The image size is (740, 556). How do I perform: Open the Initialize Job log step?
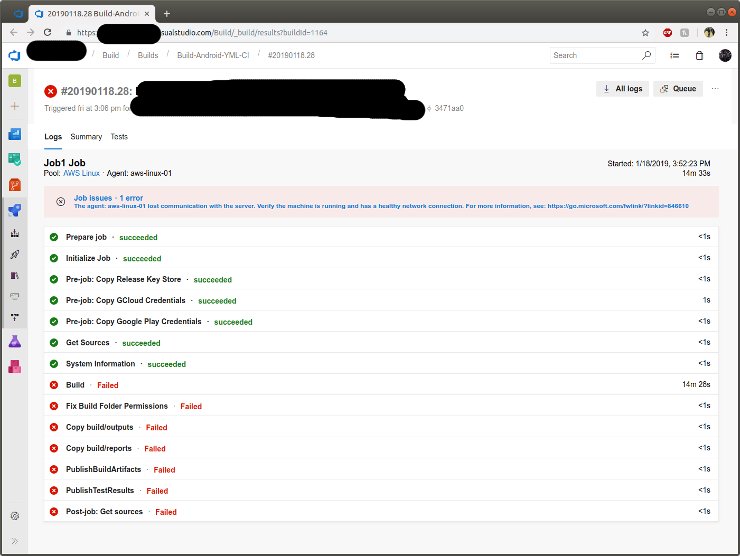point(381,258)
